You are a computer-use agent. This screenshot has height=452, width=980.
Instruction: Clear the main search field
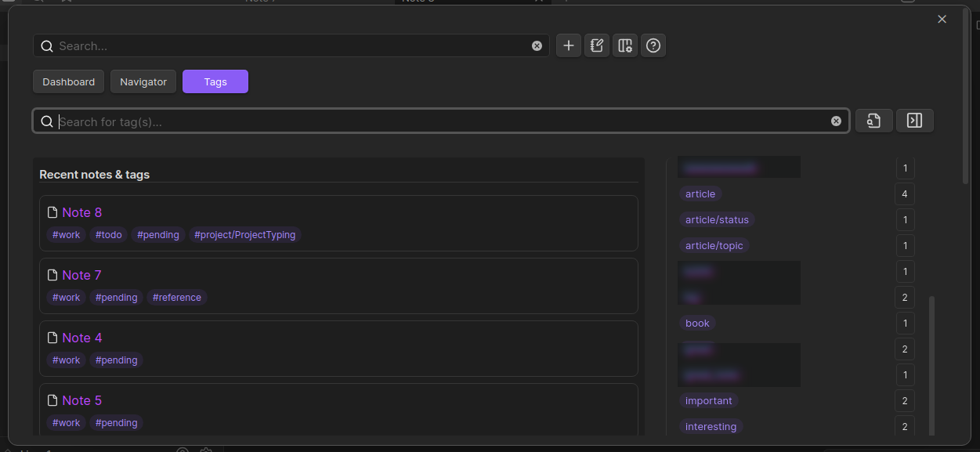pyautogui.click(x=537, y=45)
